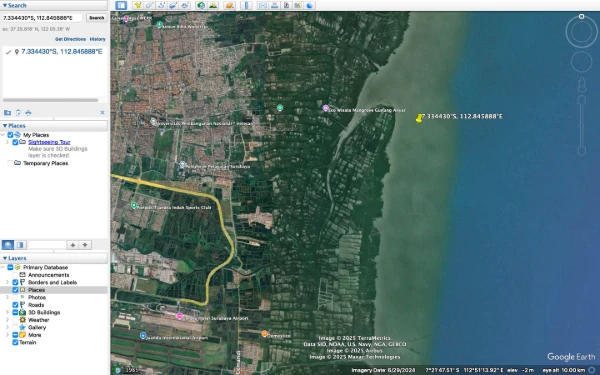
Task: Uncheck the Terrain layer checkbox
Action: pyautogui.click(x=15, y=342)
